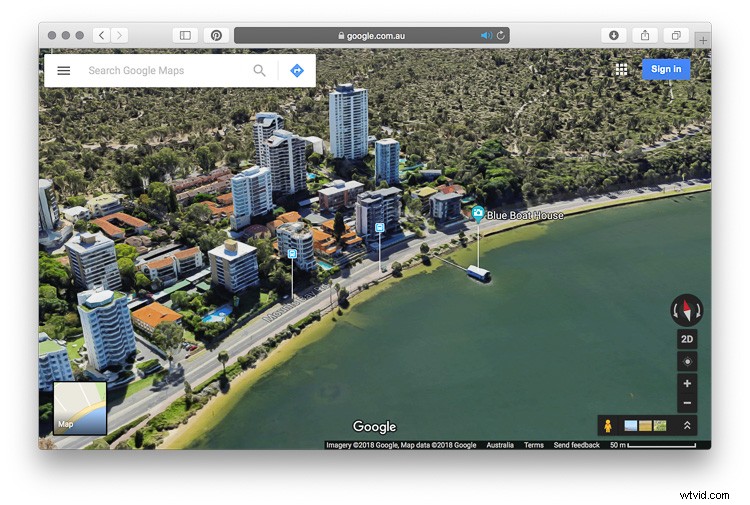Show my location on the map
The height and width of the screenshot is (505, 750).
tap(687, 361)
